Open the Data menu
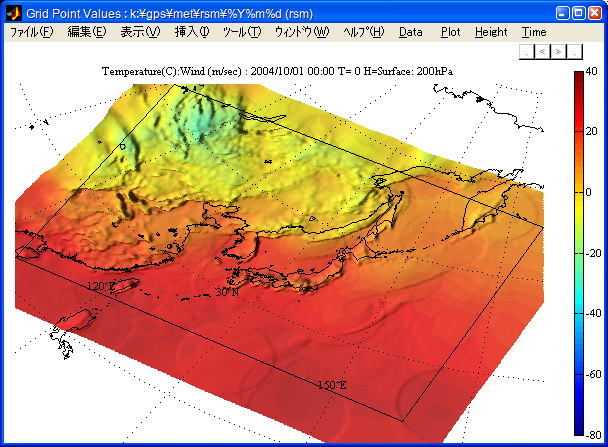This screenshot has height=447, width=608. [x=410, y=32]
